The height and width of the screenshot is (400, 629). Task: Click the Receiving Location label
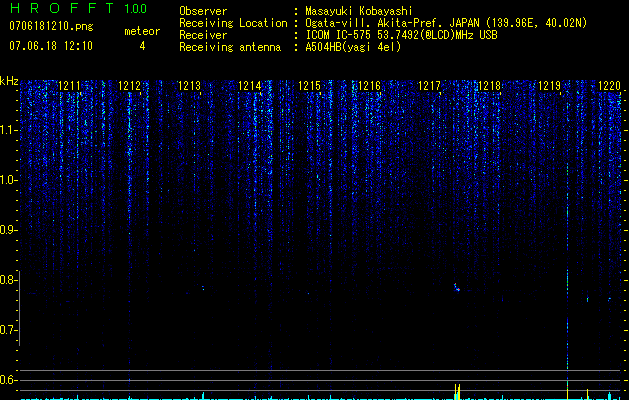pyautogui.click(x=233, y=23)
